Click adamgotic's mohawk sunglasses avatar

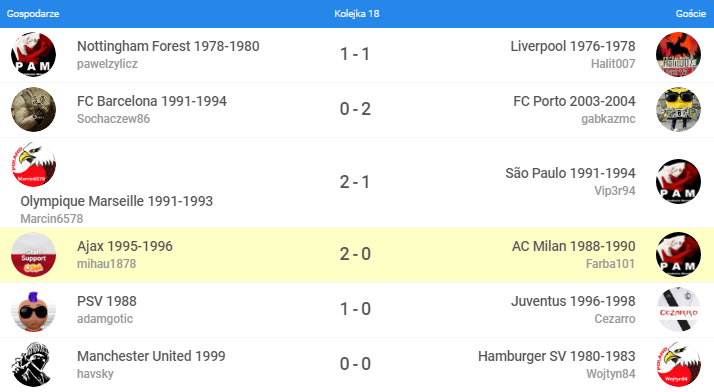click(33, 310)
